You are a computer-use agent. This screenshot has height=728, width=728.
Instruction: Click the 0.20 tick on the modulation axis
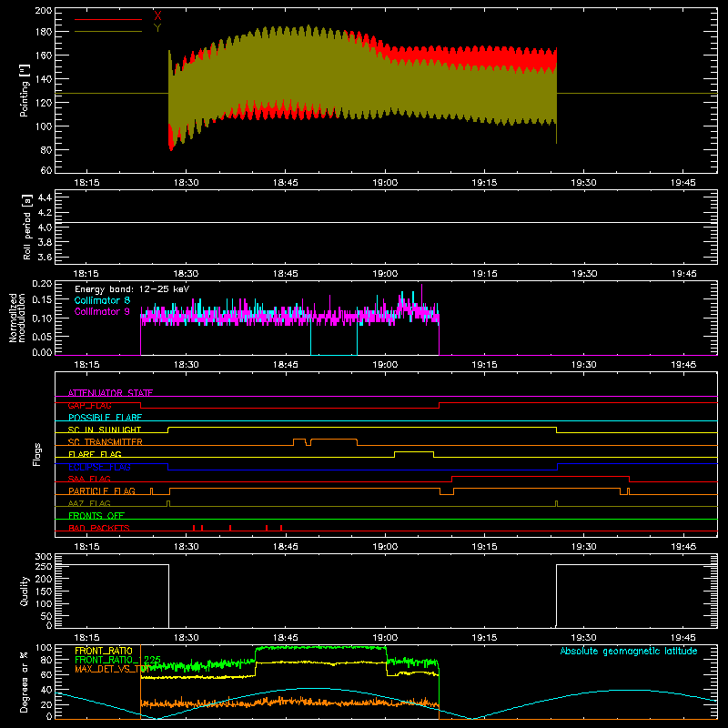coord(42,284)
